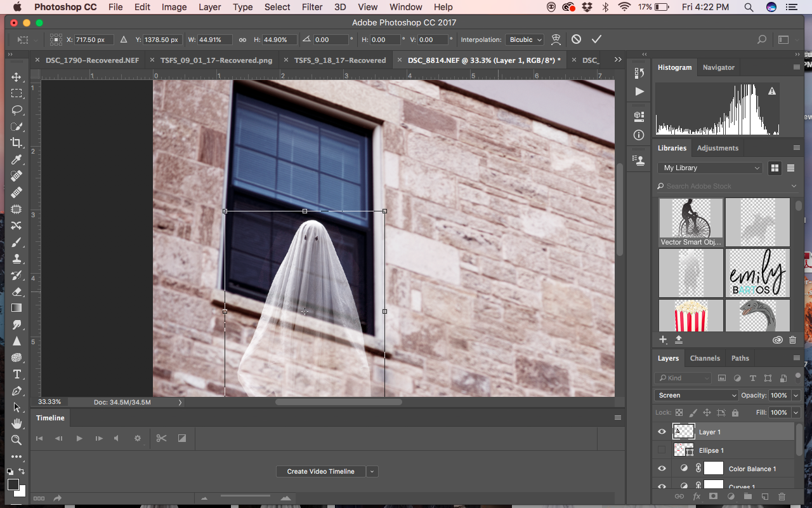Image resolution: width=812 pixels, height=508 pixels.
Task: Select the Hand tool
Action: coord(16,424)
